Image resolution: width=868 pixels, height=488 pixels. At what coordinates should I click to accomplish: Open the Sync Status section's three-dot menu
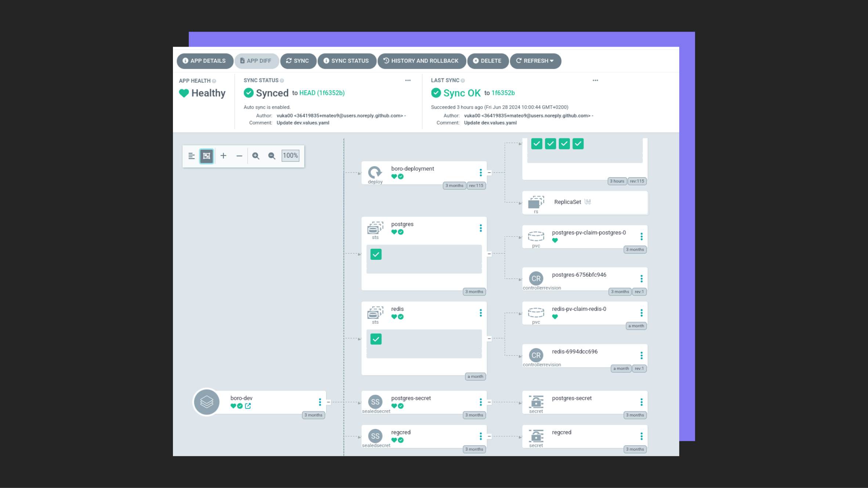(408, 80)
